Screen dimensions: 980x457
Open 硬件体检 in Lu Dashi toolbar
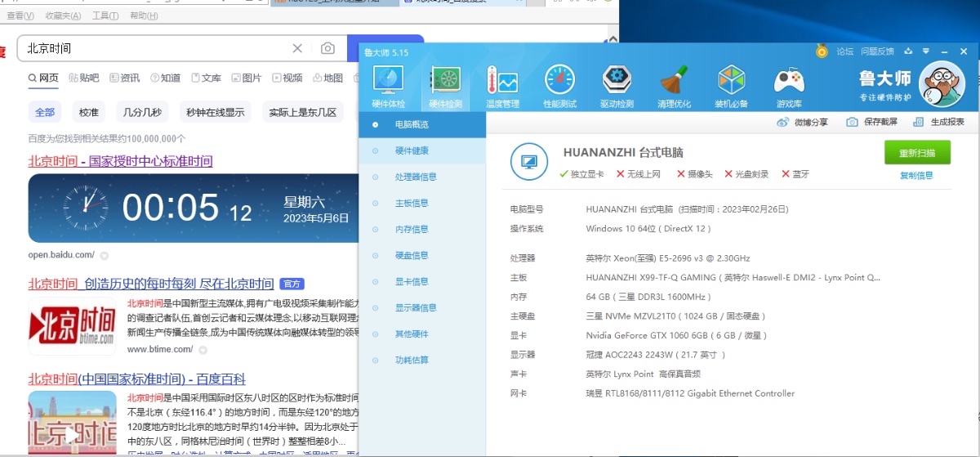[x=388, y=87]
